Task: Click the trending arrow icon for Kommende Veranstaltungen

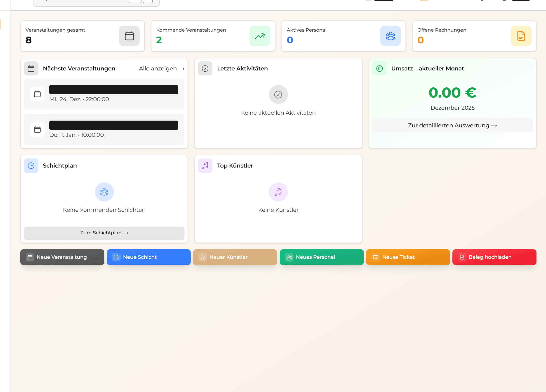Action: coord(259,36)
